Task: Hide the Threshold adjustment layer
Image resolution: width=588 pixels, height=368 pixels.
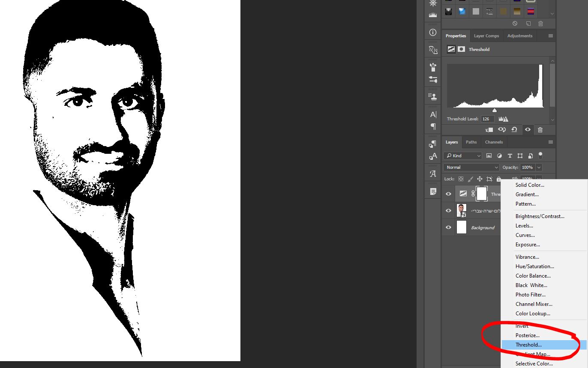Action: (448, 194)
